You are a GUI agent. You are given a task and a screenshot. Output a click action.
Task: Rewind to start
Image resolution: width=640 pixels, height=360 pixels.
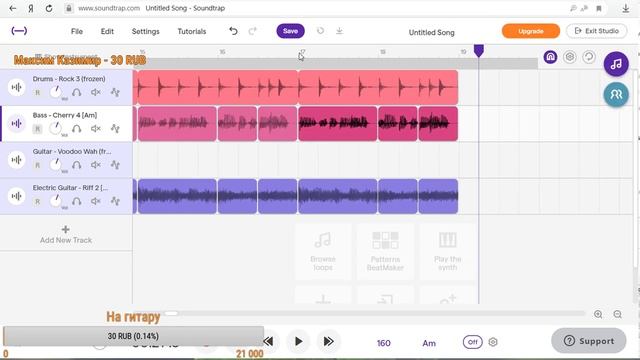(x=269, y=341)
